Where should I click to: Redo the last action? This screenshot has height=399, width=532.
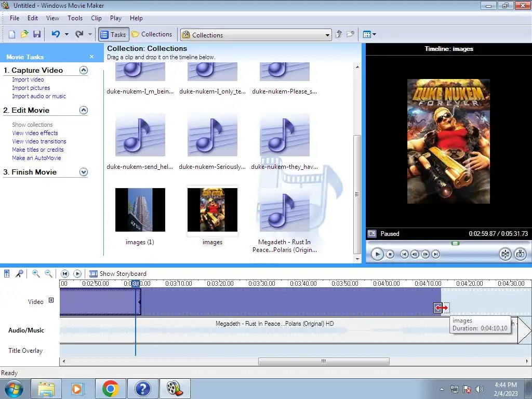click(79, 34)
